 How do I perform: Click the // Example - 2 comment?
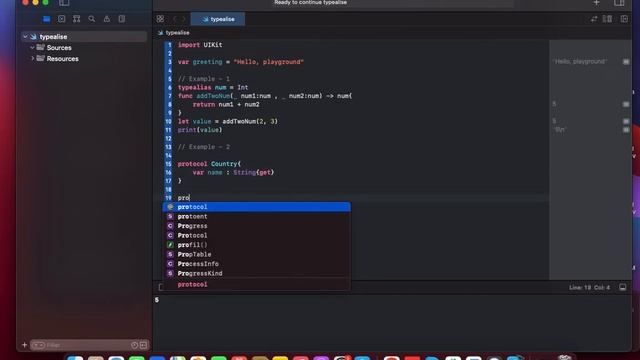click(x=204, y=147)
